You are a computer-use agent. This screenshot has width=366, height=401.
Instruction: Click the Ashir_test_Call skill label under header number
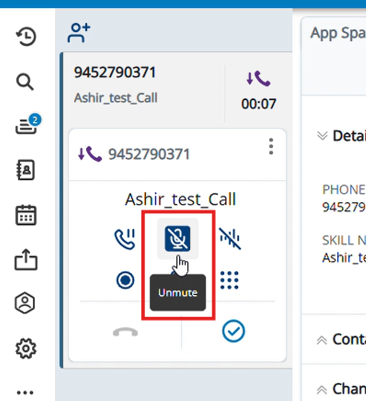(116, 98)
